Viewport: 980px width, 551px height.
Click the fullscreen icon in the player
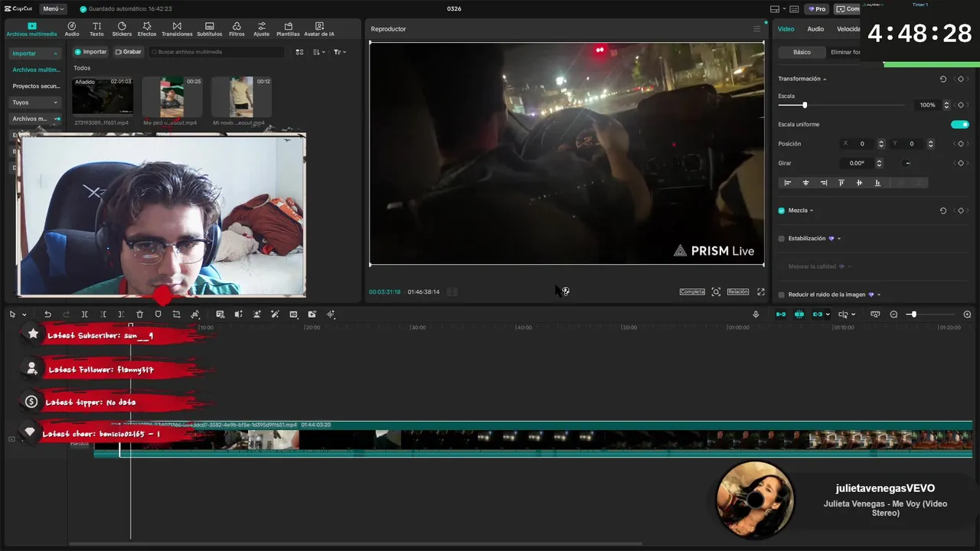pos(761,292)
